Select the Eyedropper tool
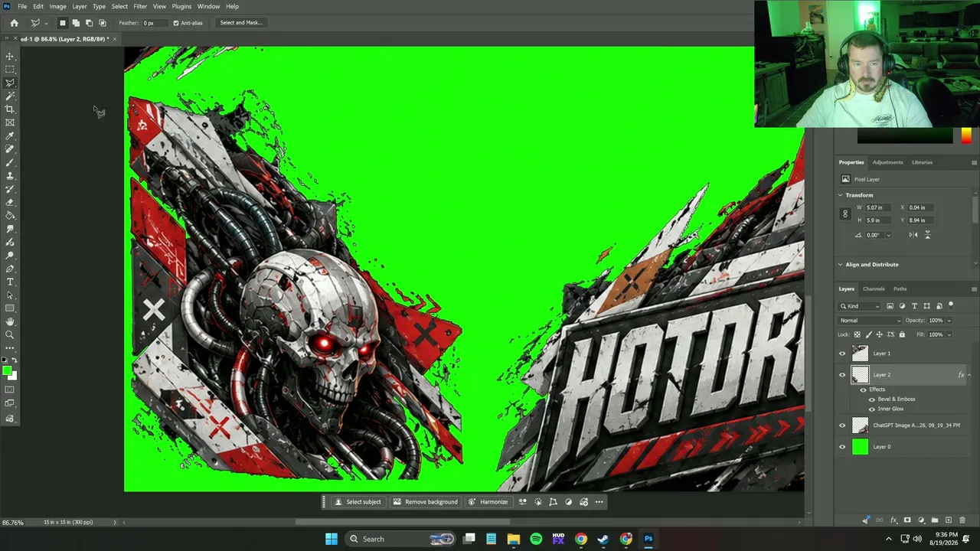The height and width of the screenshot is (551, 980). pos(10,135)
